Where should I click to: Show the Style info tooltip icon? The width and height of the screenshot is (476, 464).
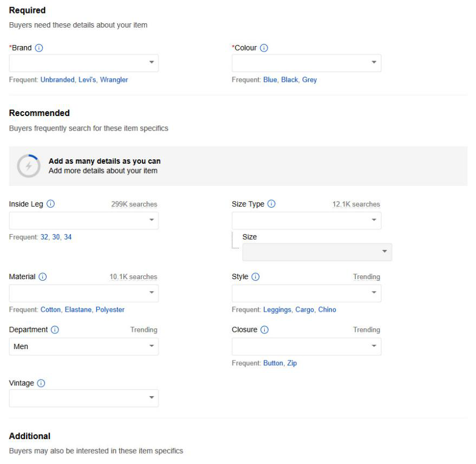tap(256, 277)
